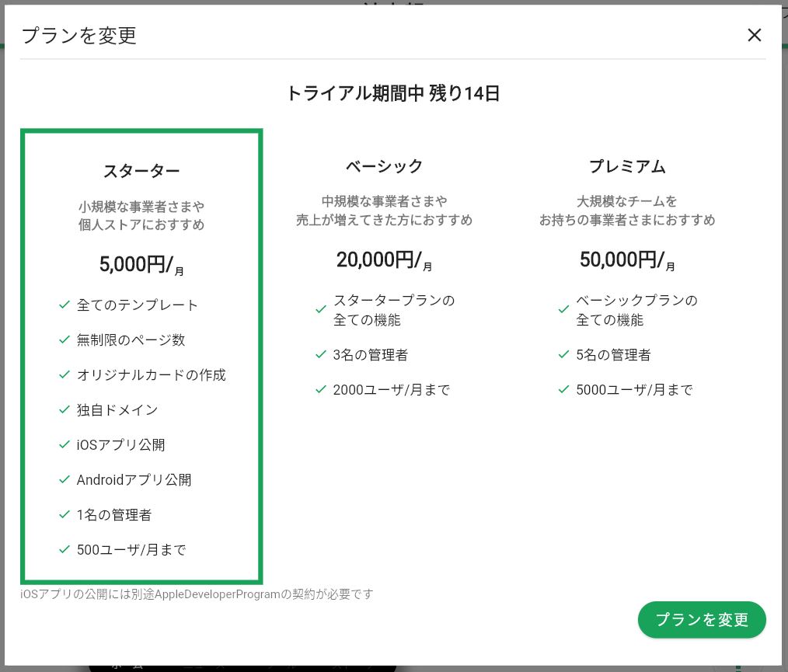Screen dimensions: 788x672
Task: Click checkmark beside 無制限のページ数
Action: coord(65,340)
